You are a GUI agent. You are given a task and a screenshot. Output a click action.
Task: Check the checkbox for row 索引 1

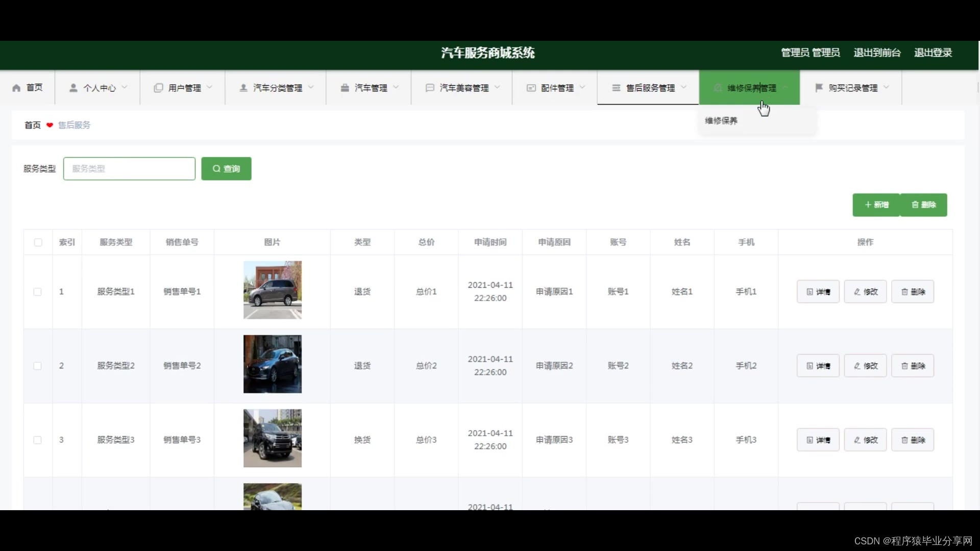pyautogui.click(x=37, y=291)
